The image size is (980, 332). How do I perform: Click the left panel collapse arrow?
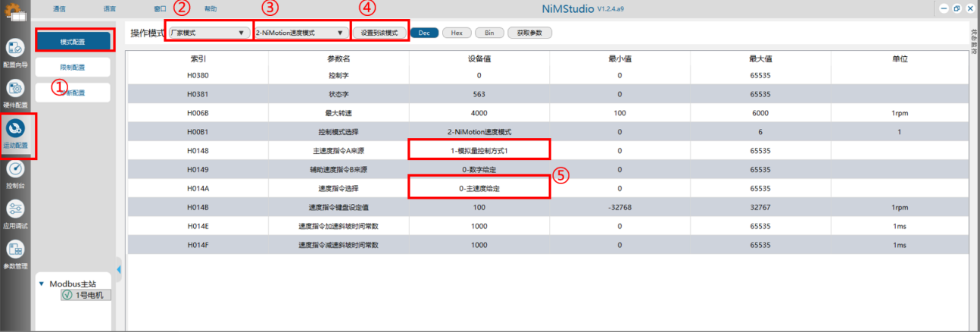click(119, 268)
